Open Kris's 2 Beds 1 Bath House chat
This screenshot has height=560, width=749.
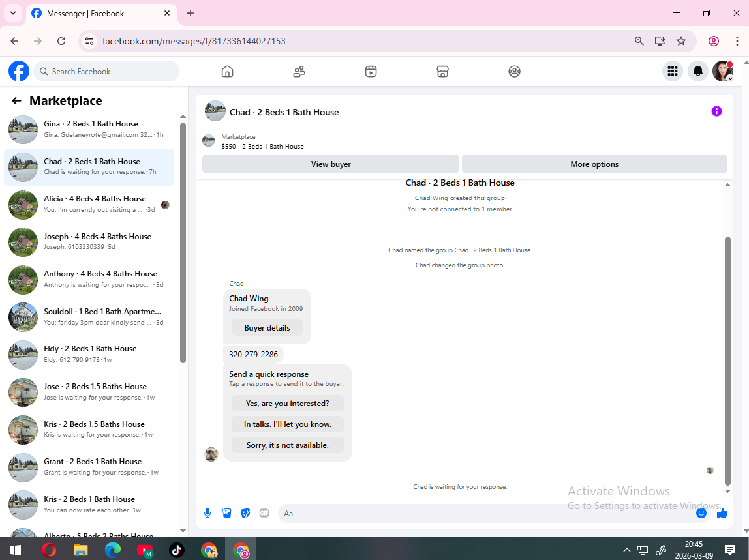(89, 505)
